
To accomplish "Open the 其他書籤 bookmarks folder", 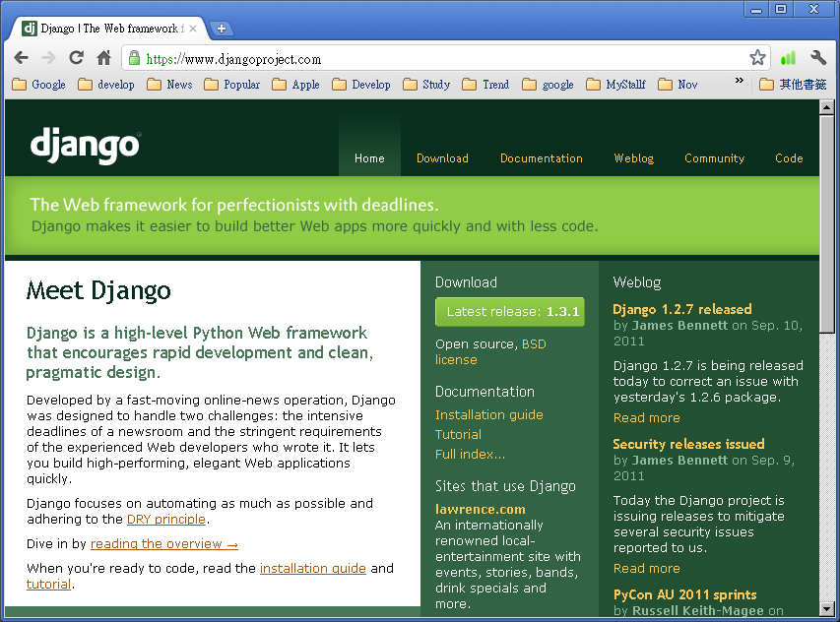I will [797, 85].
